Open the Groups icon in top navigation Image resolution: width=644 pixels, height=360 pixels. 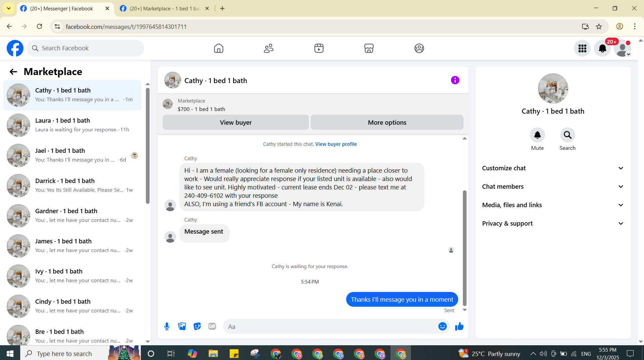419,48
